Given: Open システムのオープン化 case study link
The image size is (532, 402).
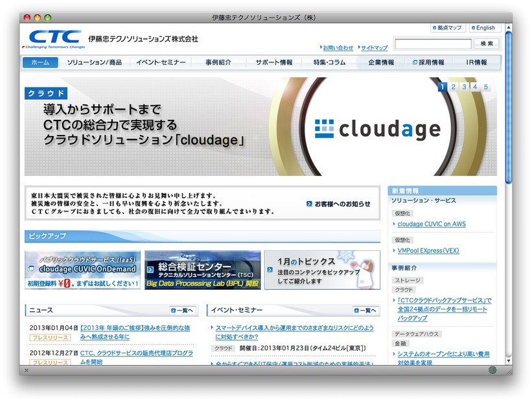Looking at the screenshot, I should (x=443, y=358).
